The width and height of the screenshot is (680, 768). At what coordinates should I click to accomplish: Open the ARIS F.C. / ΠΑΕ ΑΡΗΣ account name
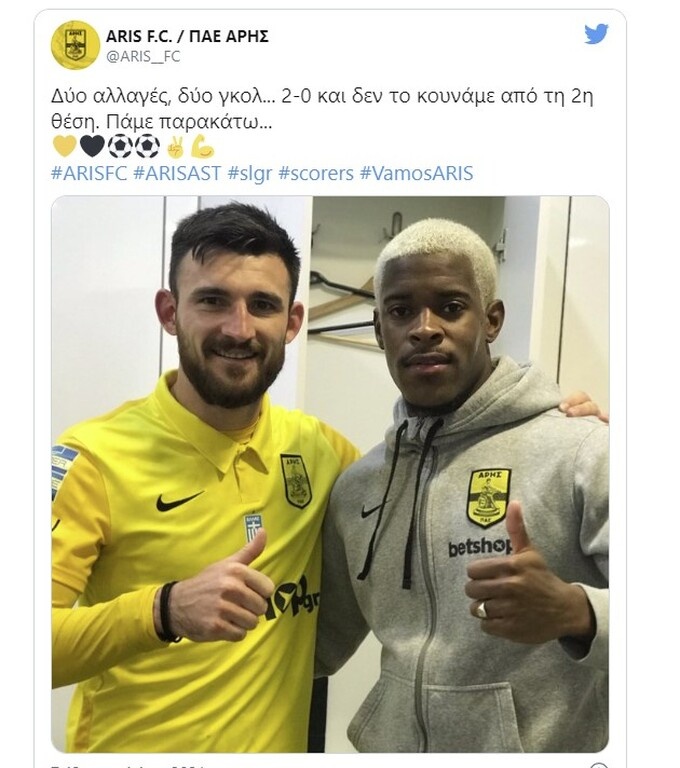[x=187, y=36]
